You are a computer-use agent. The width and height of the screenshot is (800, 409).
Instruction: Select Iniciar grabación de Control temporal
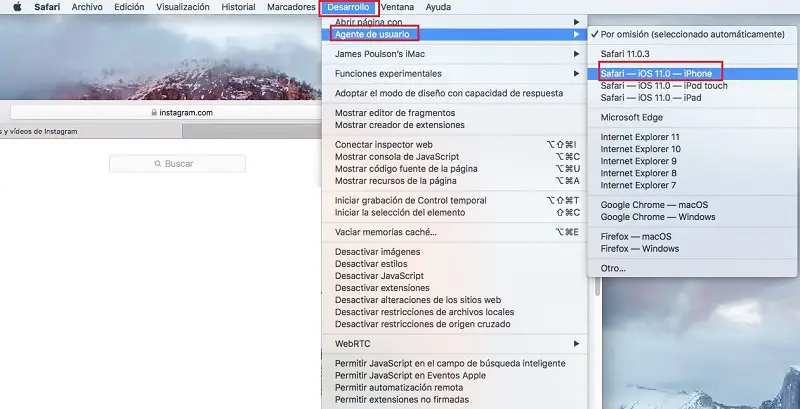point(455,200)
